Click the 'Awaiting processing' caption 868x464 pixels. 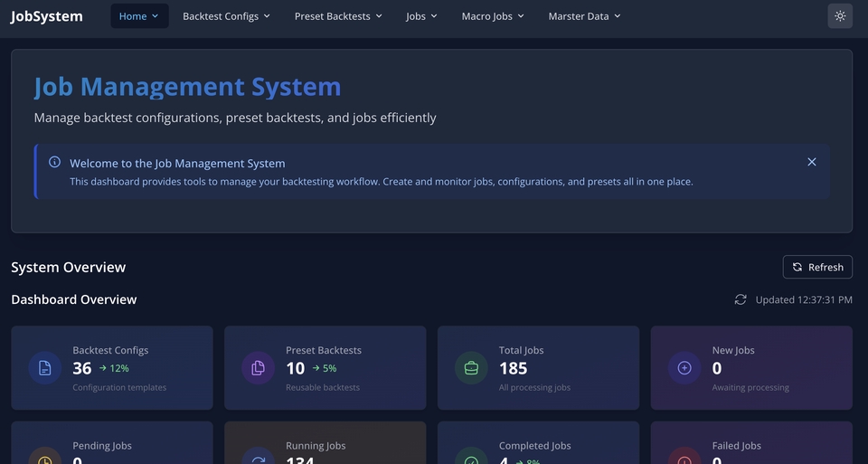point(750,388)
